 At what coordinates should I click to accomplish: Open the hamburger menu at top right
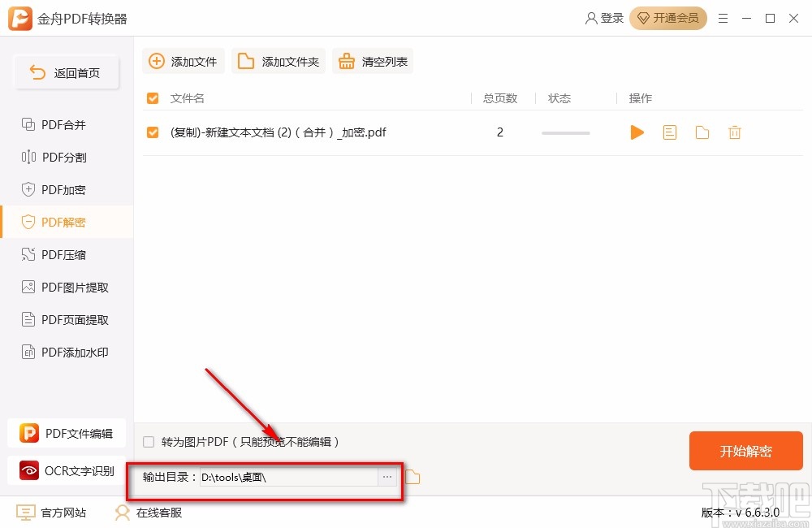[723, 18]
